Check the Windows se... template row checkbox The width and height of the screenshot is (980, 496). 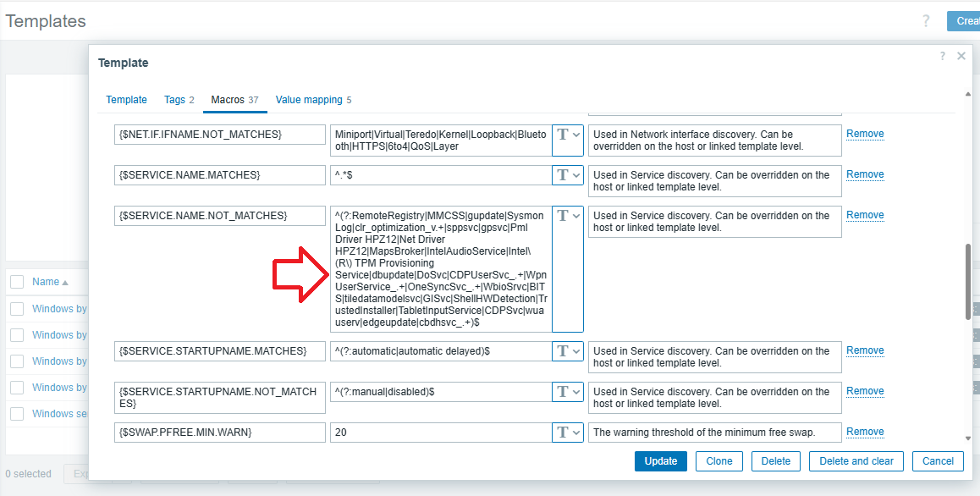click(x=17, y=414)
